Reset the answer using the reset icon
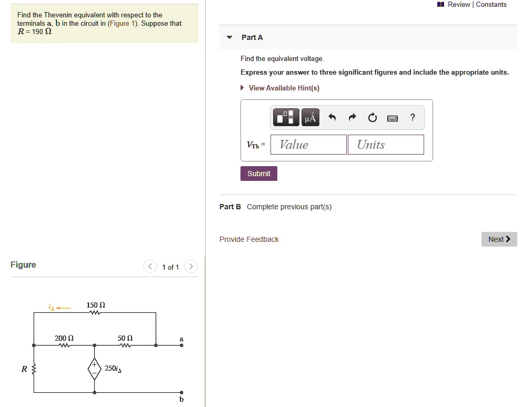This screenshot has height=407, width=532. coord(373,117)
